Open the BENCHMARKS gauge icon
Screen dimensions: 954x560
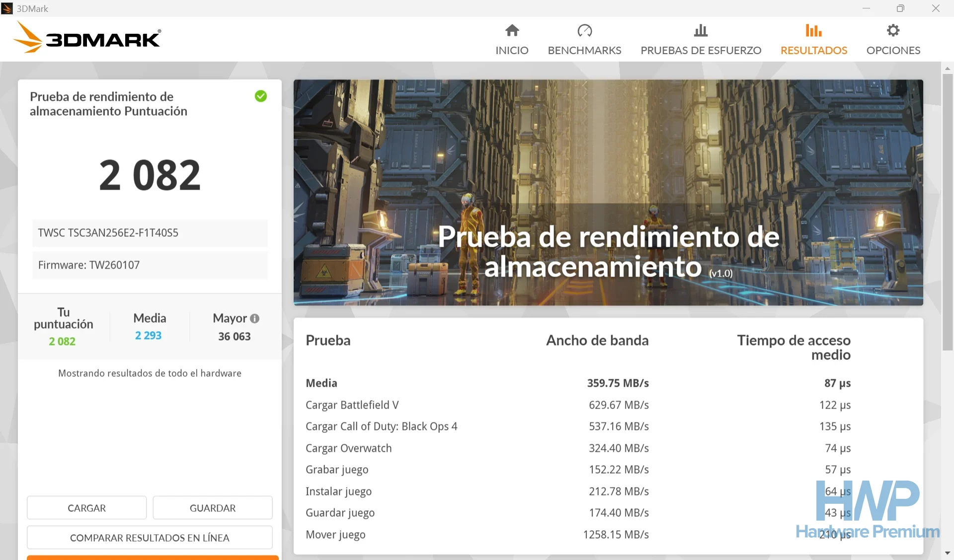pos(584,31)
